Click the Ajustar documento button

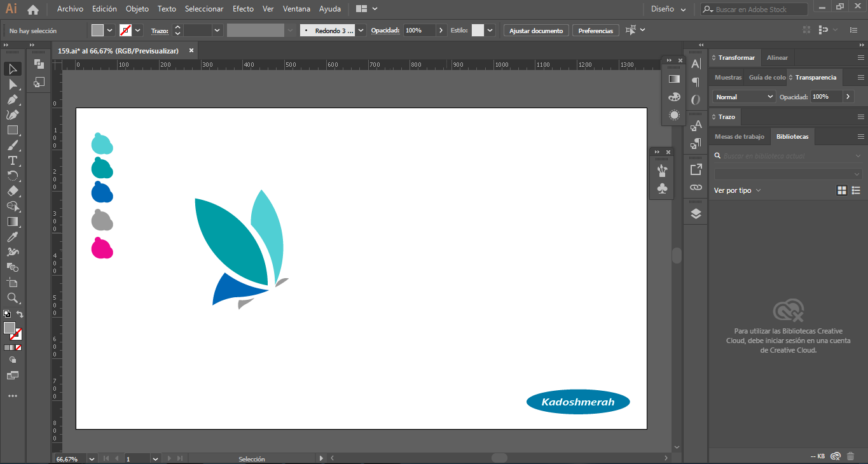(536, 31)
